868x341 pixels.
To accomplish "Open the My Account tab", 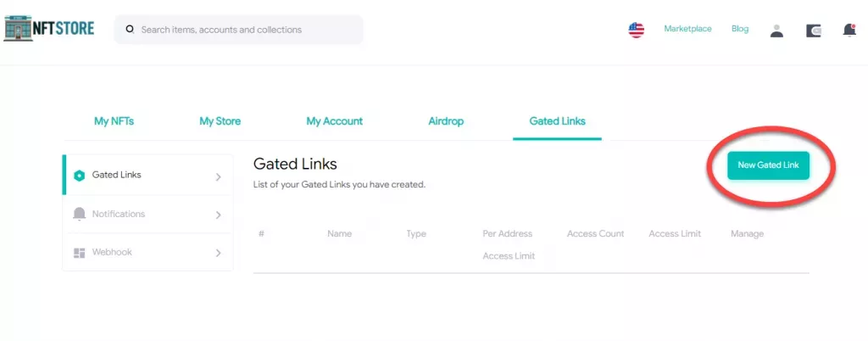I will click(334, 121).
